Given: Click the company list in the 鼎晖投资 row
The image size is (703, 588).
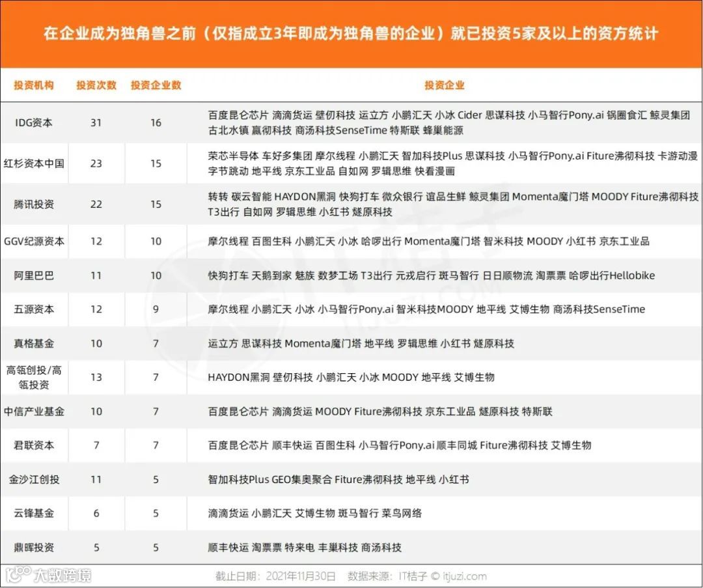Looking at the screenshot, I should pyautogui.click(x=305, y=547).
